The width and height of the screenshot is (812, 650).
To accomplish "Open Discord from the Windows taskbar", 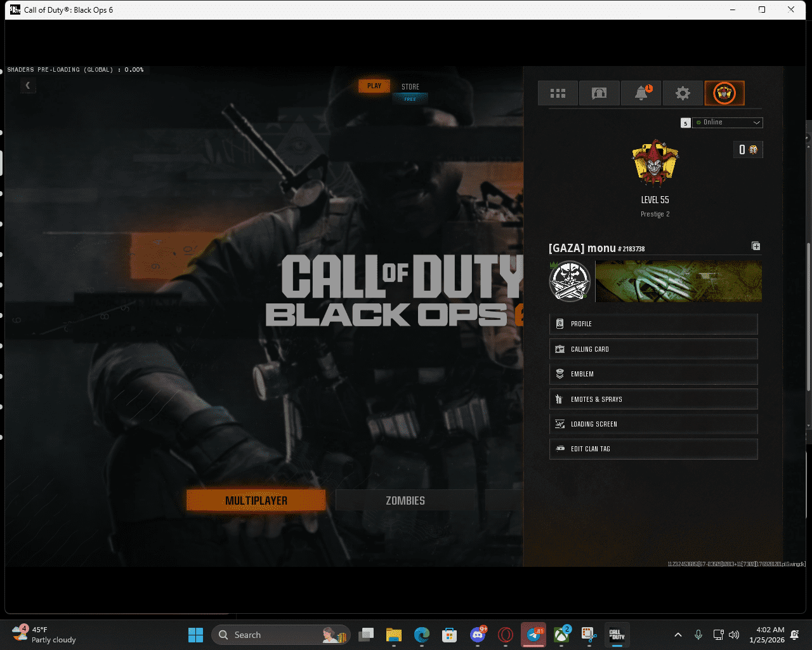I will click(478, 635).
